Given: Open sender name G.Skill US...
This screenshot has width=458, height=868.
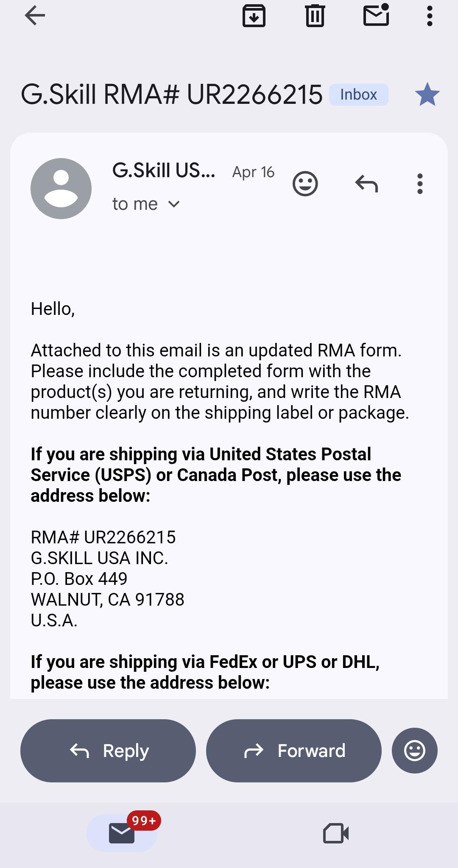Looking at the screenshot, I should 164,170.
